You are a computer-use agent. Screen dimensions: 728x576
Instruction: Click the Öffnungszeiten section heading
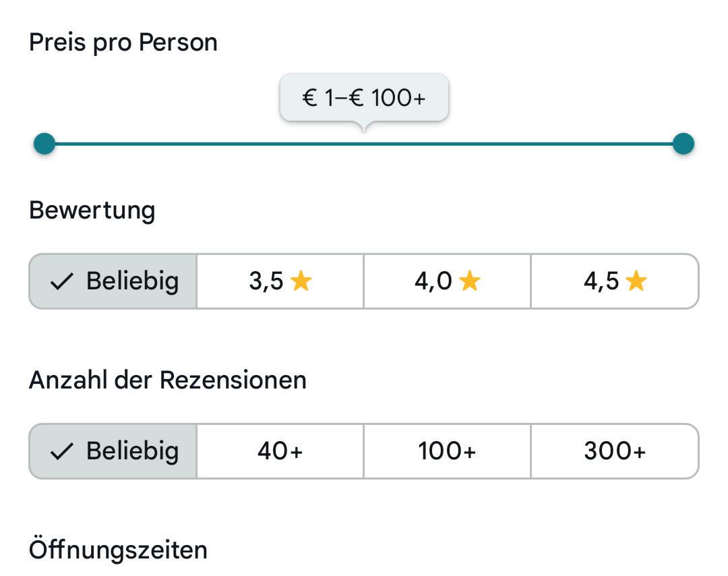click(118, 550)
